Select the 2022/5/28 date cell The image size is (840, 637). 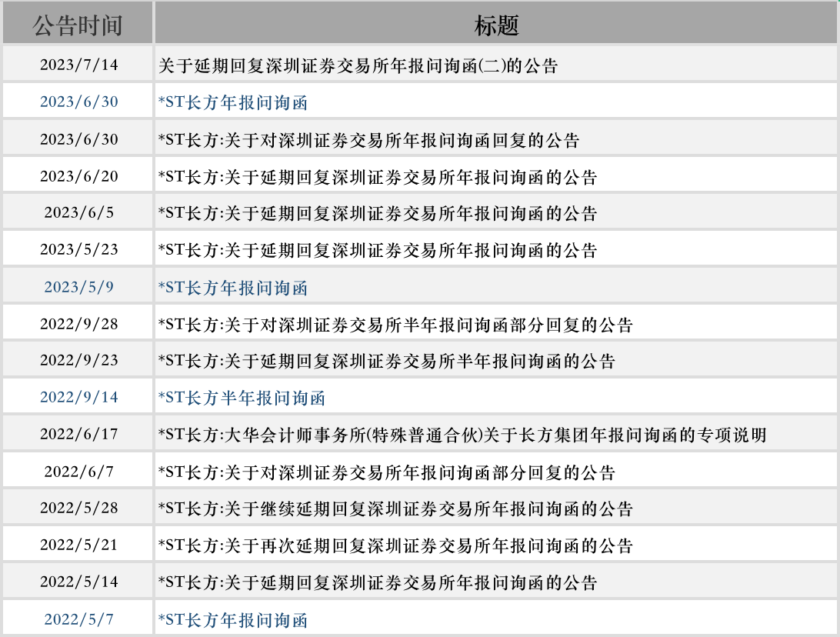(78, 509)
